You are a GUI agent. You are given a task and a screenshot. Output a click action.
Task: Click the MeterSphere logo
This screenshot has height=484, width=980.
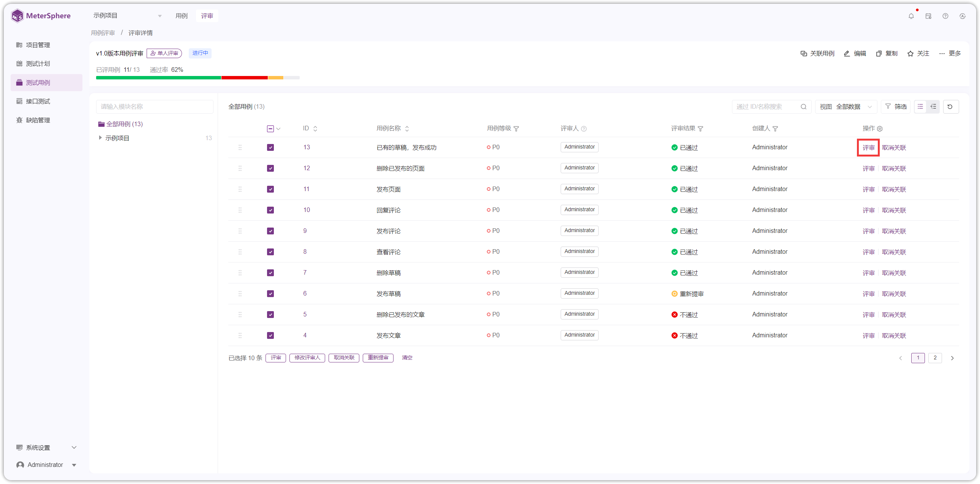pyautogui.click(x=41, y=16)
